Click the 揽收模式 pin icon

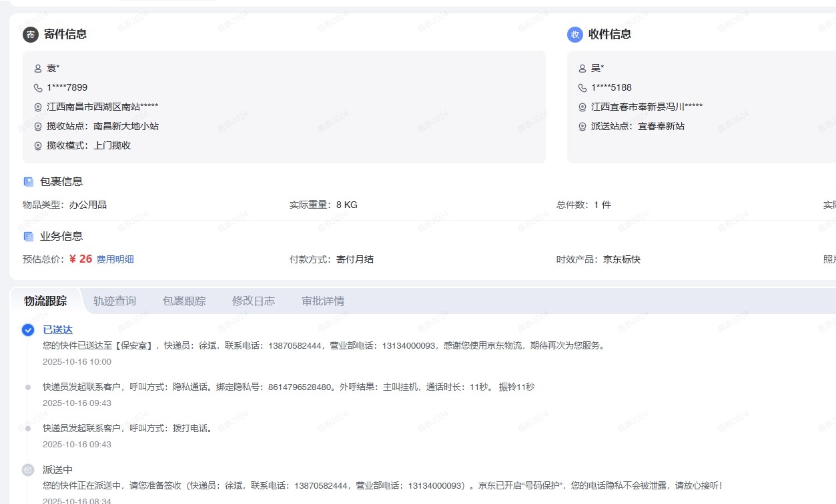(38, 145)
